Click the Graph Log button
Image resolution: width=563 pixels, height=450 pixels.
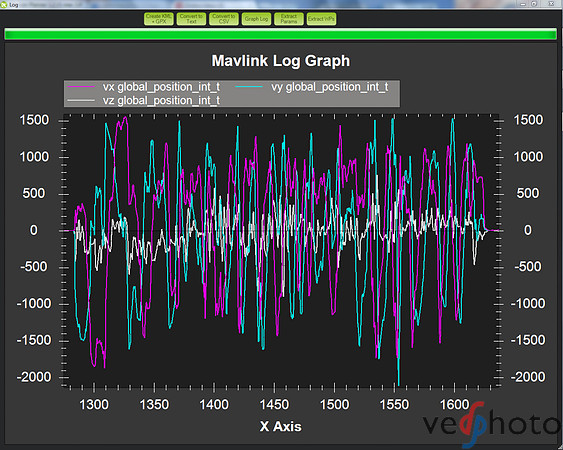click(256, 19)
